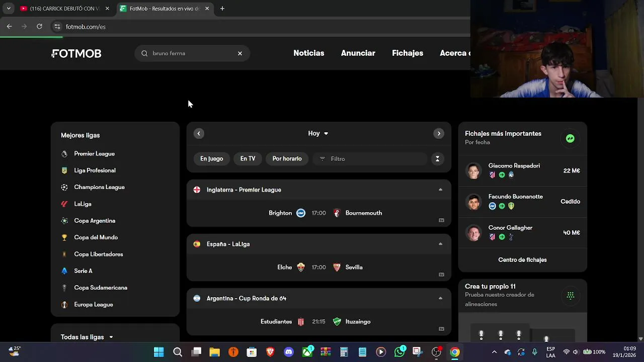This screenshot has height=362, width=644.
Task: Expand the Todas las ligas dropdown
Action: [x=87, y=337]
